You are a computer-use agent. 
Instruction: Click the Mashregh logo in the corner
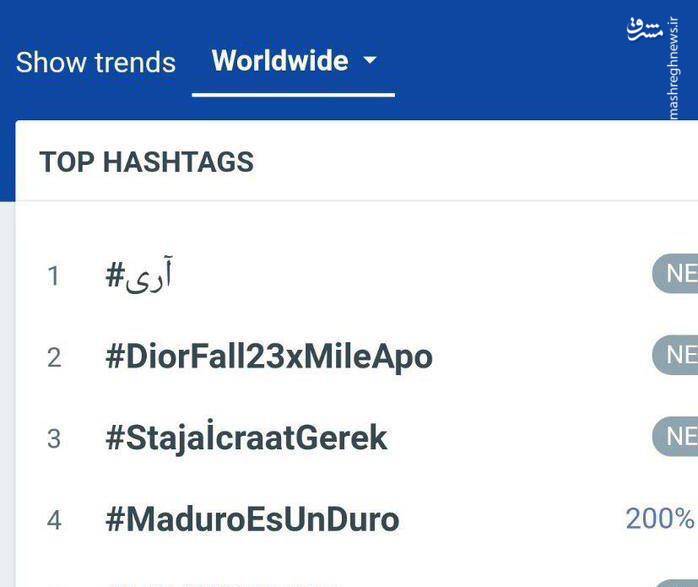[x=646, y=28]
